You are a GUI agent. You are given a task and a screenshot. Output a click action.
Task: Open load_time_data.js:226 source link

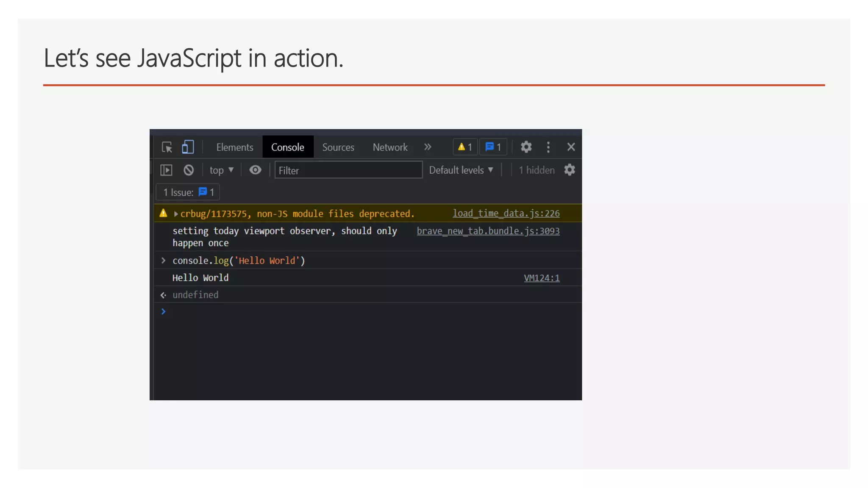(506, 213)
